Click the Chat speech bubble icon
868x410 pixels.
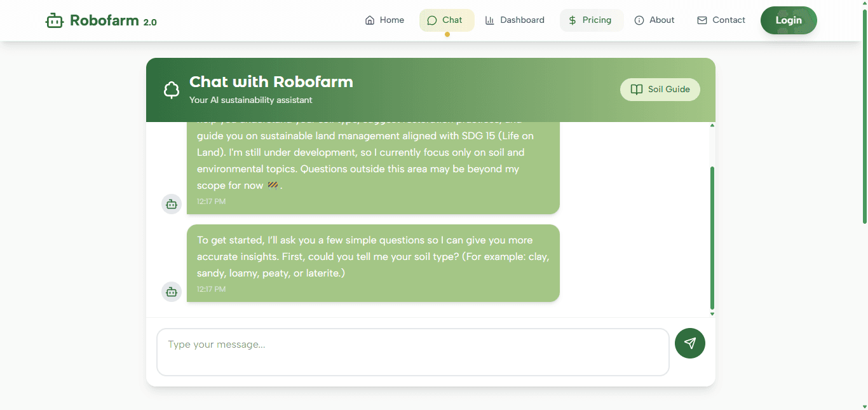click(433, 20)
